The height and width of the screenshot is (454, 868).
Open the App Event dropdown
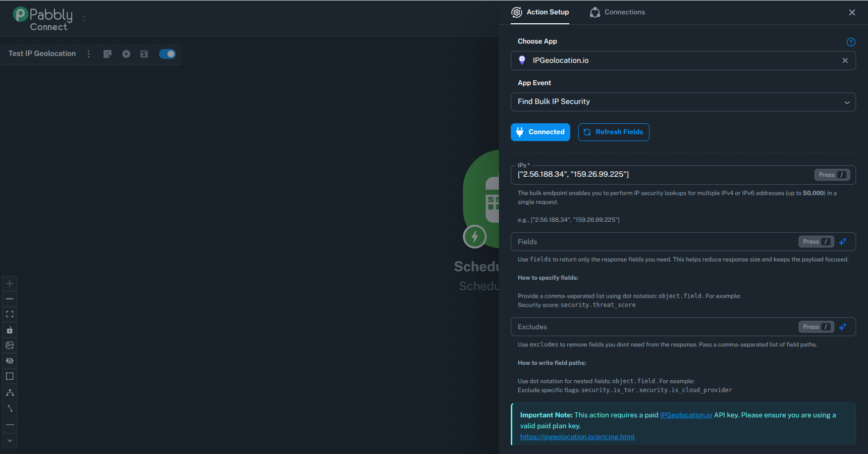[x=683, y=102]
